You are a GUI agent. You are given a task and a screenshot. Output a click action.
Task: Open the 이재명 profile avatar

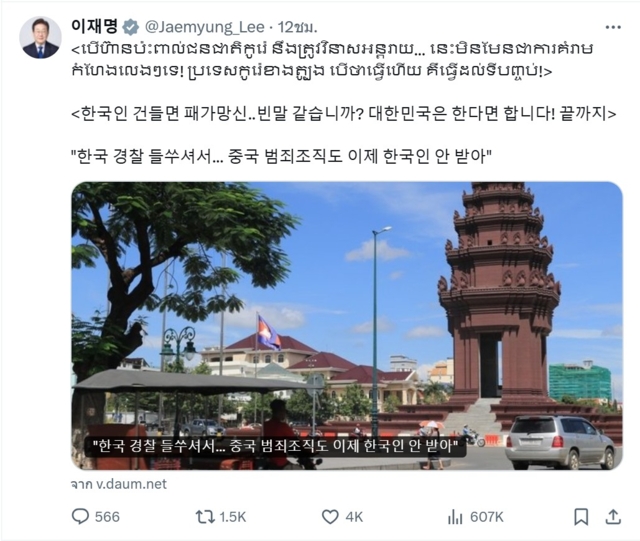point(40,38)
